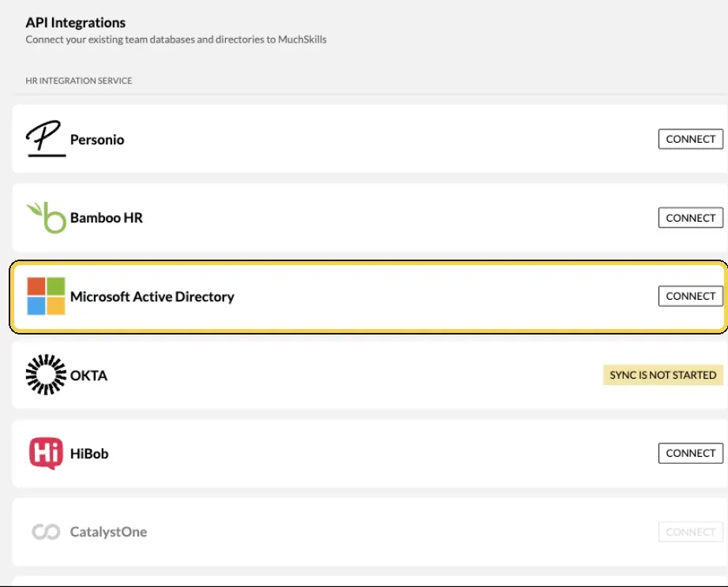Select the Personio name text
Image resolution: width=728 pixels, height=587 pixels.
[x=97, y=140]
